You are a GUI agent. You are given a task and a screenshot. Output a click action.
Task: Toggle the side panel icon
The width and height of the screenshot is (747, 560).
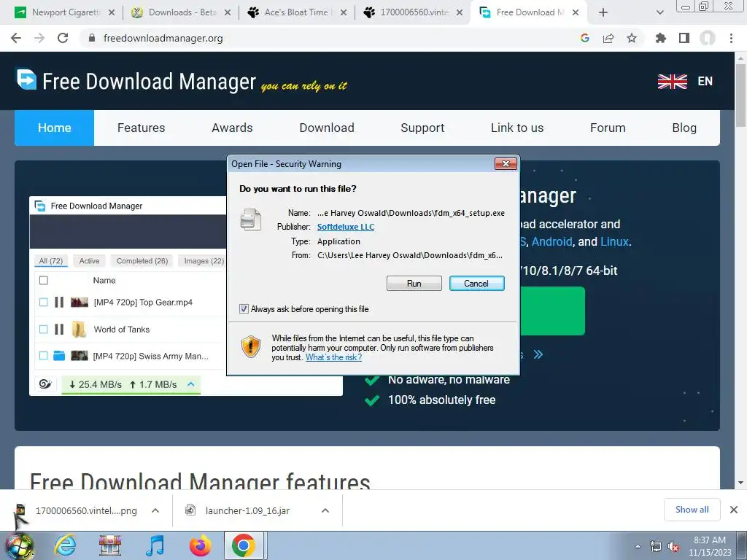[684, 38]
